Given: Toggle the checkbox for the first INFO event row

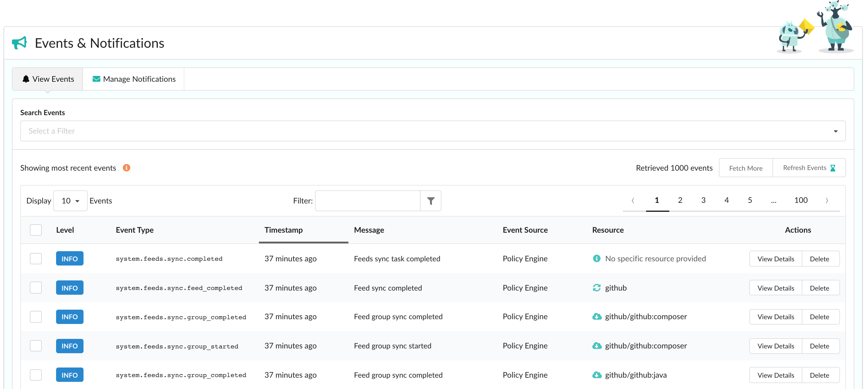Looking at the screenshot, I should pos(36,258).
